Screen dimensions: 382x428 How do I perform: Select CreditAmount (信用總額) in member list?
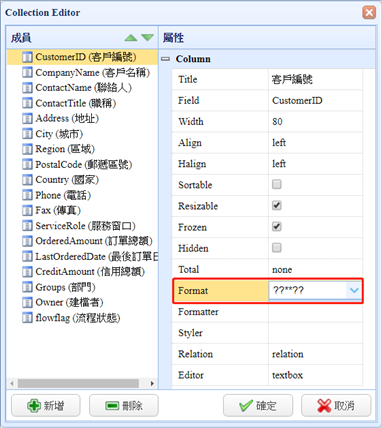click(x=90, y=272)
